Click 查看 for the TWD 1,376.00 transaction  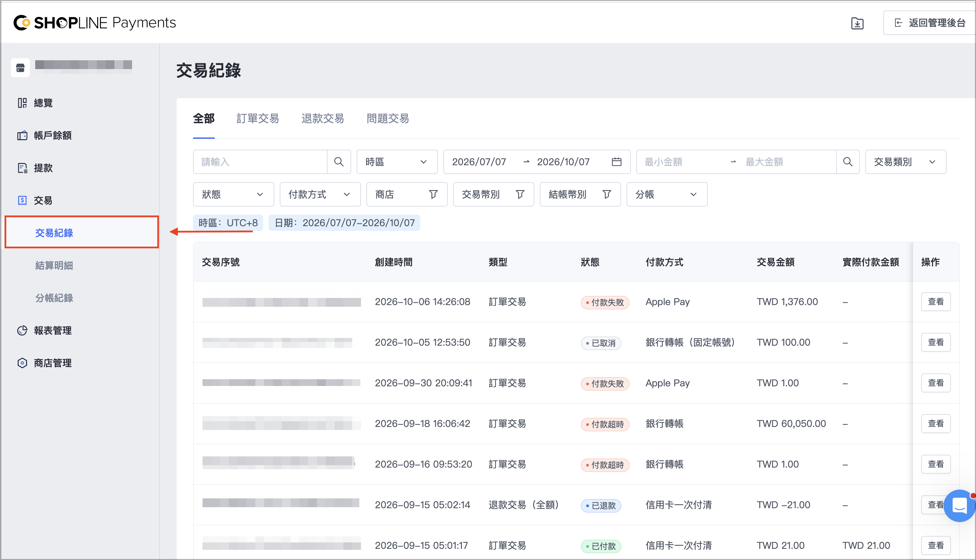936,302
